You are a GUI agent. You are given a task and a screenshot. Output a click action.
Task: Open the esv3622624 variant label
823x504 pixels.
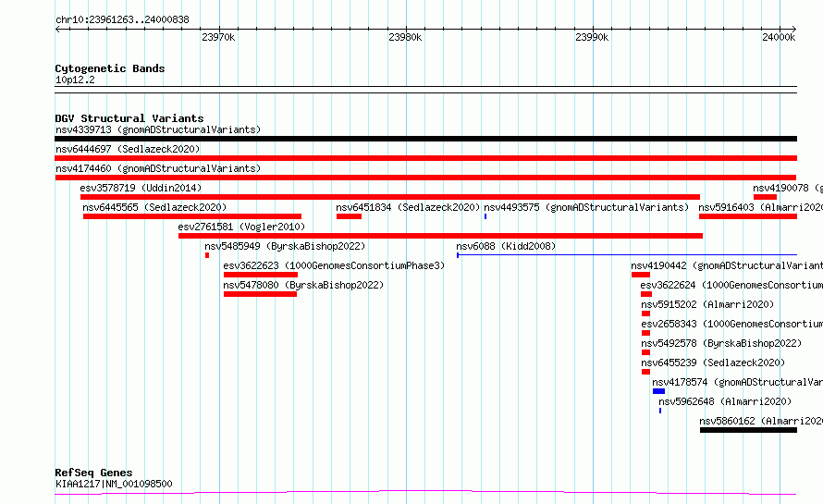coord(731,285)
